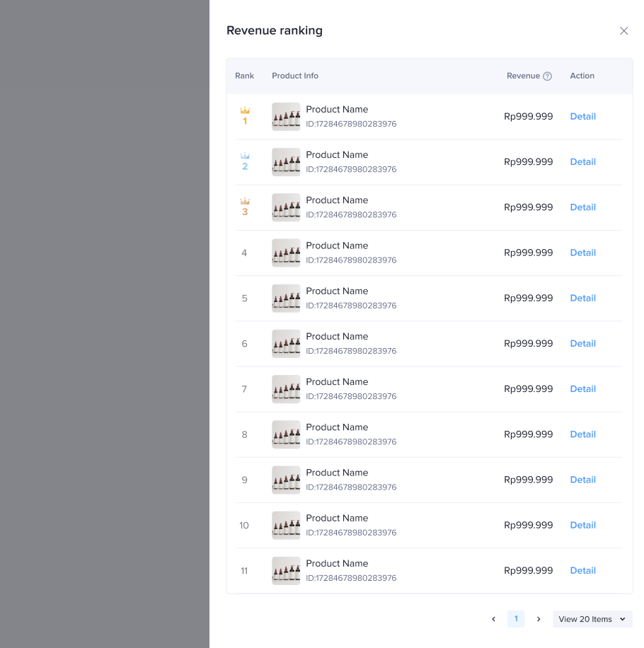The width and height of the screenshot is (644, 648).
Task: Click the bronze crown icon for rank 3
Action: point(245,201)
